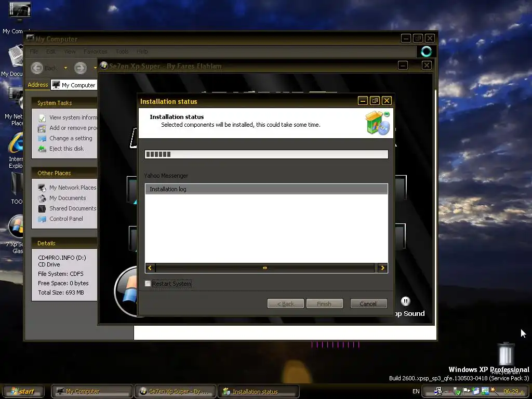Open My Network Places in Other Places
The image size is (532, 399).
pos(73,188)
